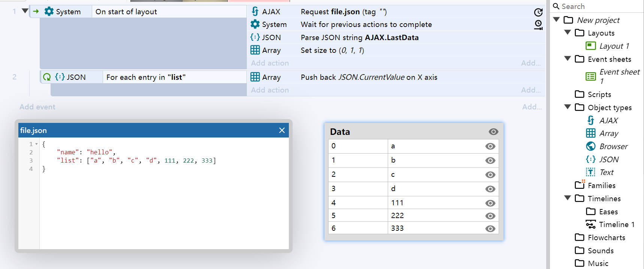The height and width of the screenshot is (269, 644).
Task: Click the JSON icon in the Parse JSON string action
Action: click(x=255, y=37)
